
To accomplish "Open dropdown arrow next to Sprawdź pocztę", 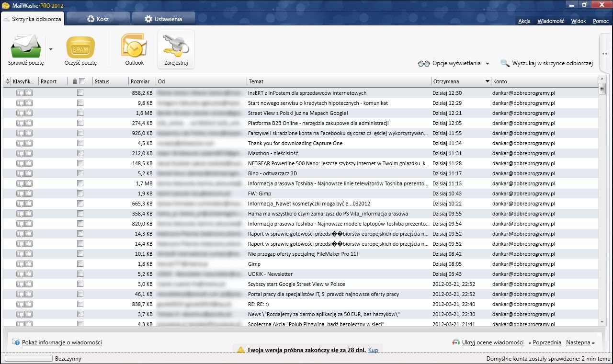I will coord(51,49).
